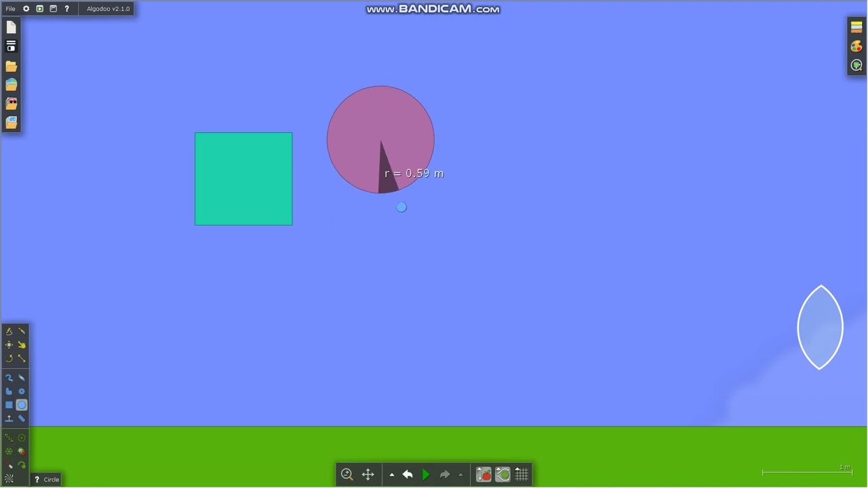Create a new scene with blank page icon
Screen dimensions: 868x488
coord(11,27)
